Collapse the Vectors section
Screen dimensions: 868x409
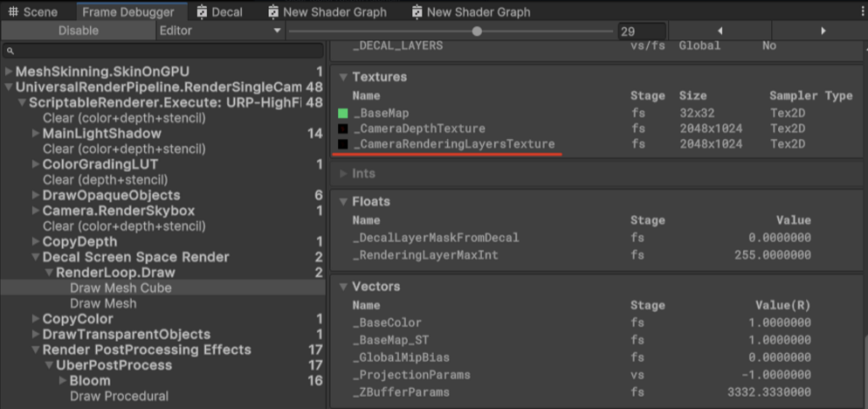tap(344, 287)
